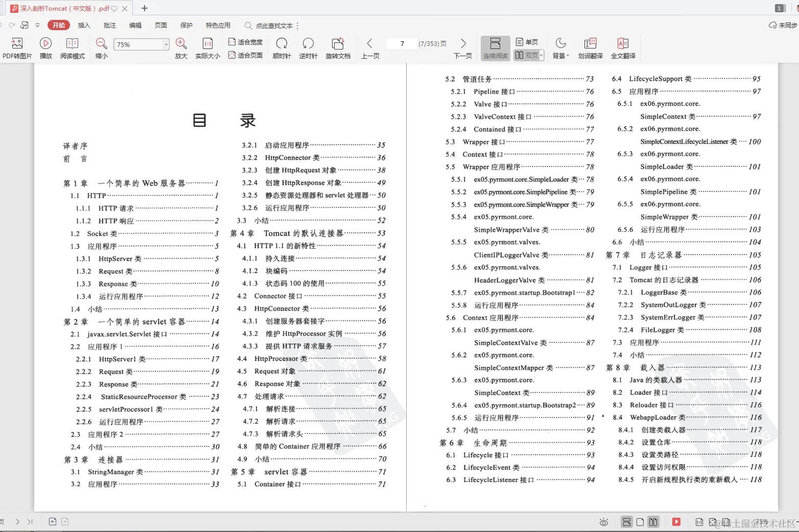Click the page number input field showing 7
This screenshot has width=799, height=532.
click(402, 43)
